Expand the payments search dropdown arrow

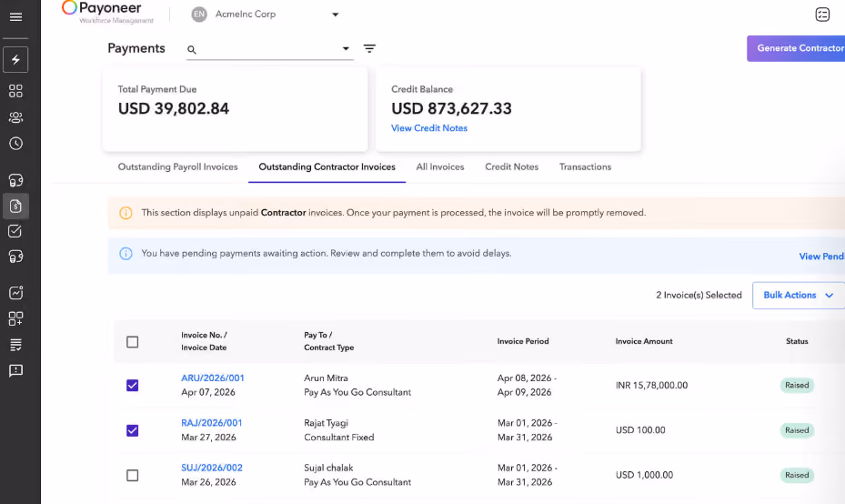346,48
